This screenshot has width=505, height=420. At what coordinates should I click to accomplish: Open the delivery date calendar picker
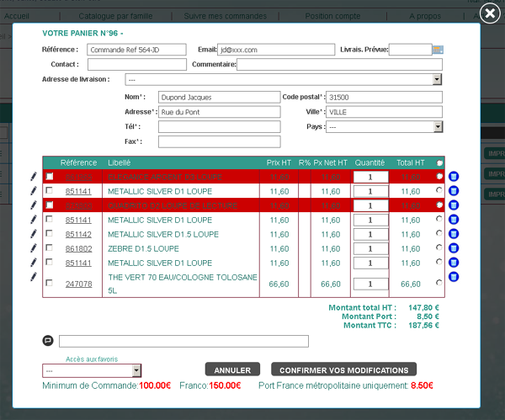438,51
